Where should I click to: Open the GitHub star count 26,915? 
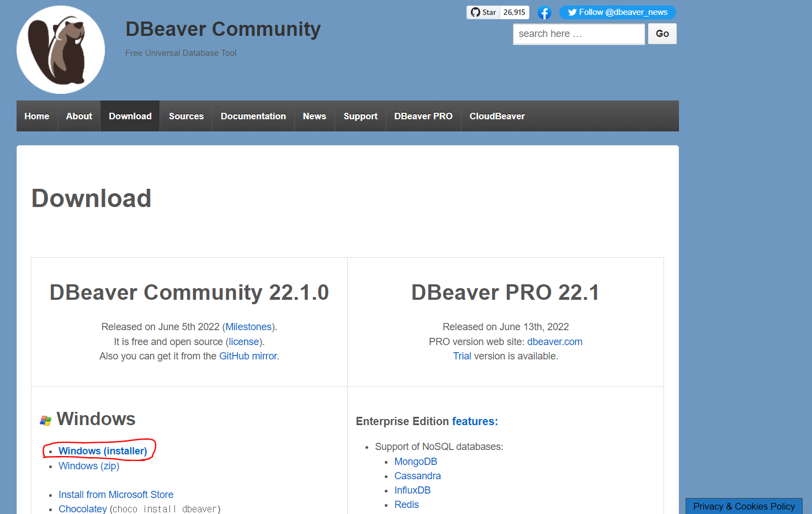(514, 12)
